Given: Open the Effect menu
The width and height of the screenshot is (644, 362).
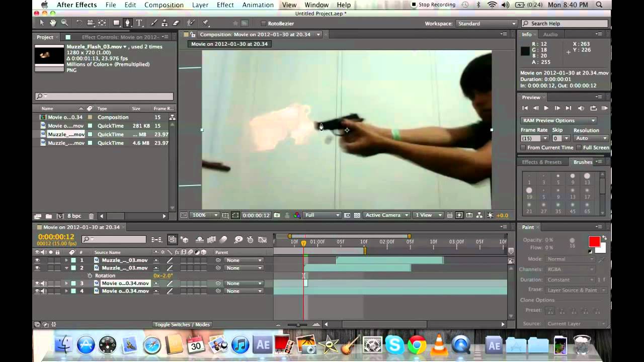Looking at the screenshot, I should coord(225,5).
